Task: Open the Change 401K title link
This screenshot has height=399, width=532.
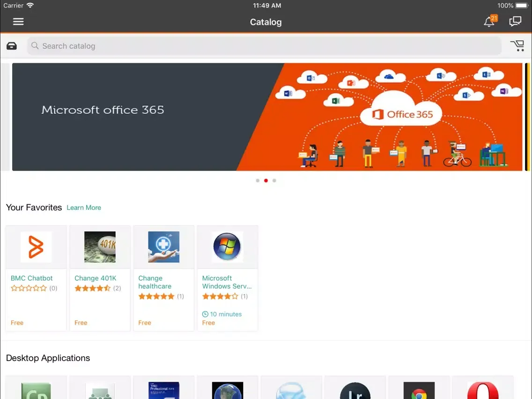Action: 96,278
